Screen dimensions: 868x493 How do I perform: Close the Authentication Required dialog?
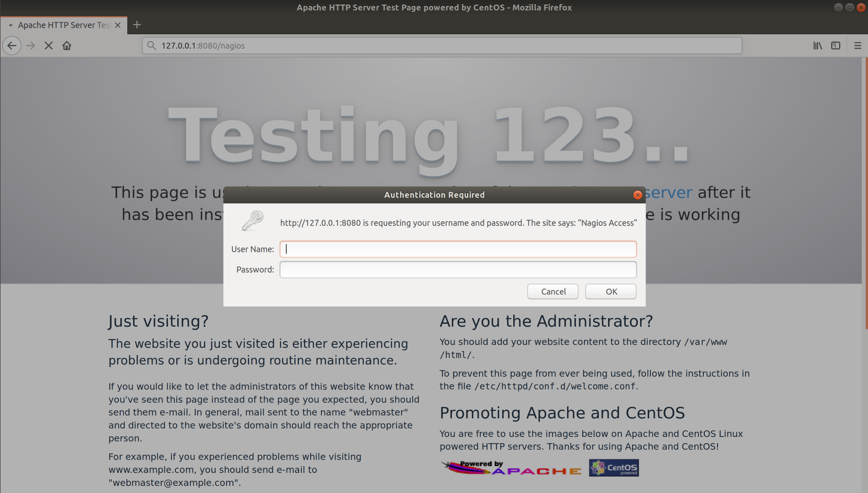[x=637, y=195]
